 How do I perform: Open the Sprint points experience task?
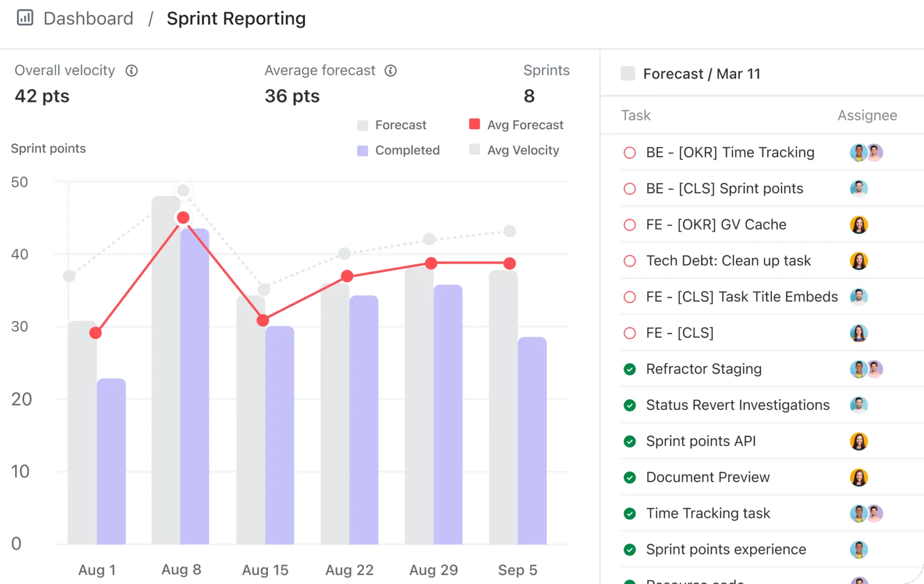click(726, 549)
